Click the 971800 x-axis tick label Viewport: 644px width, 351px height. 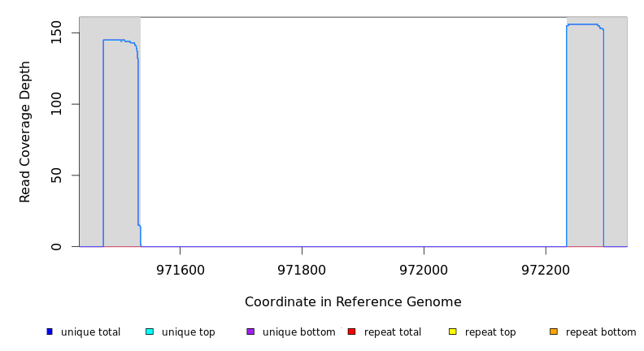[x=302, y=269]
